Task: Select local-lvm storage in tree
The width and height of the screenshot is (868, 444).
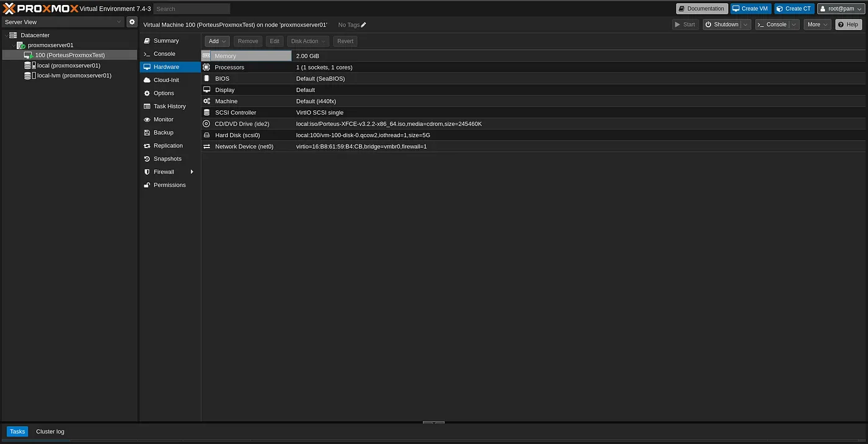Action: 74,76
